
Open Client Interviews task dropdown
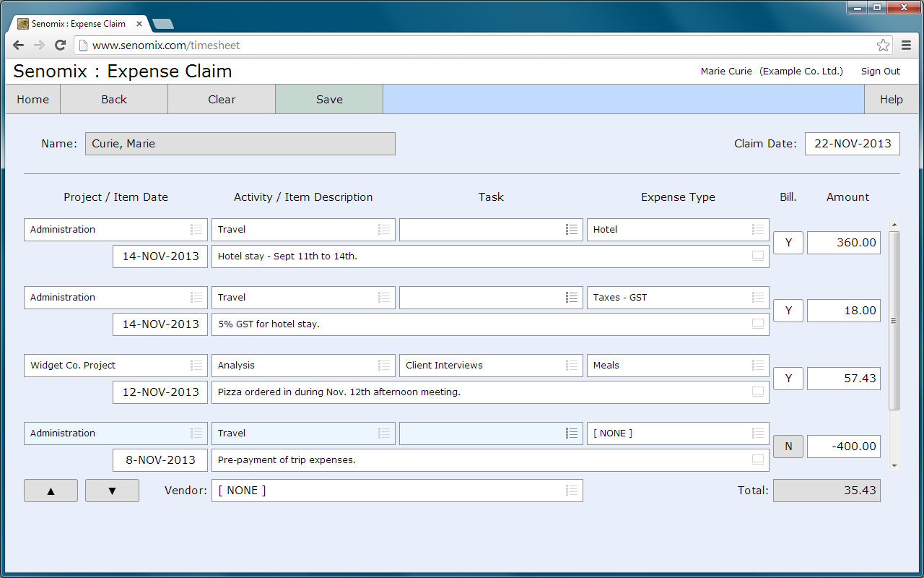click(x=491, y=366)
